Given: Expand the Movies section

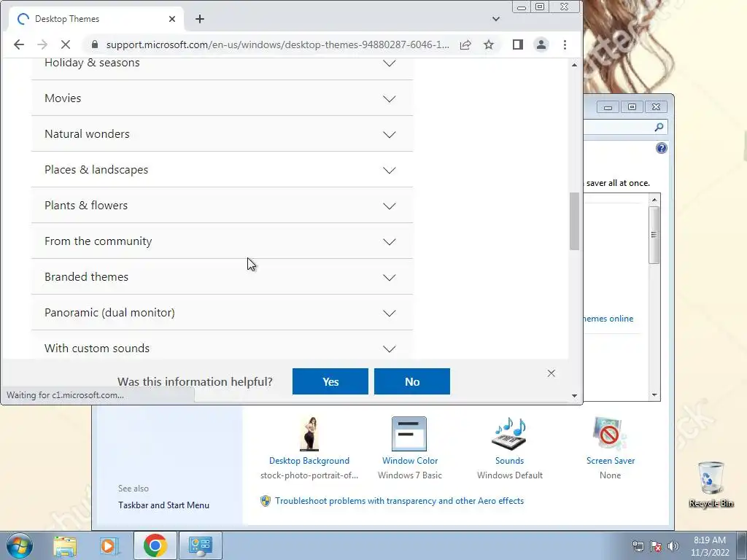Looking at the screenshot, I should coord(222,98).
